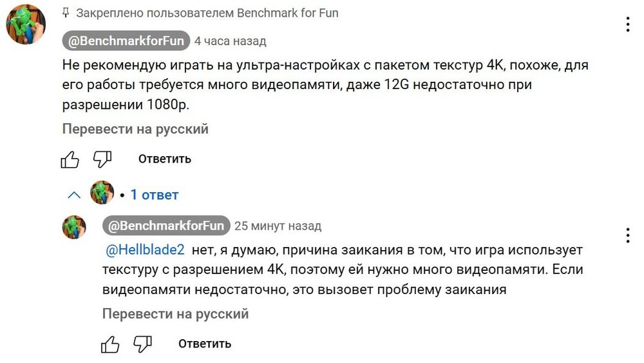Image resolution: width=644 pixels, height=363 pixels.
Task: Open the three-dot menu on the pinned comment
Action: click(627, 25)
